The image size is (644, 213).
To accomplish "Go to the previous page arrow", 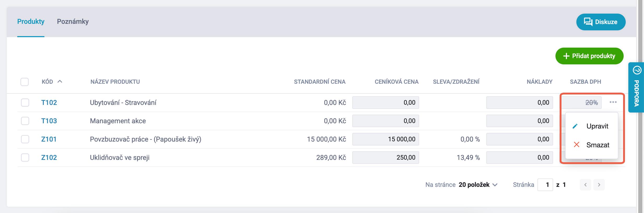I will pyautogui.click(x=585, y=185).
